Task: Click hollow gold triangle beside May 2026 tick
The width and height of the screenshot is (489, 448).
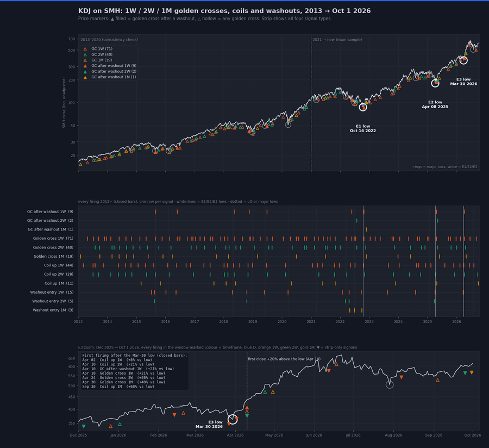Action: pyautogui.click(x=273, y=392)
